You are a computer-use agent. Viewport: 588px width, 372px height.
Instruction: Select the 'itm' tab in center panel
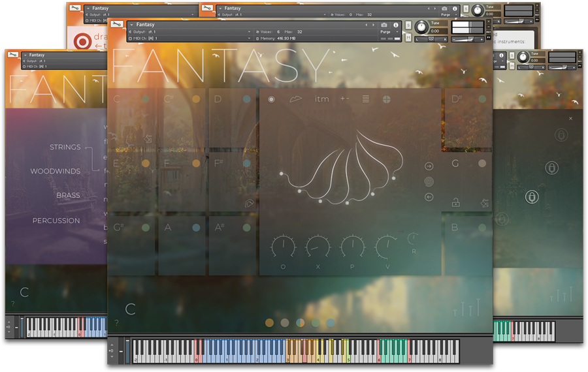(x=322, y=99)
